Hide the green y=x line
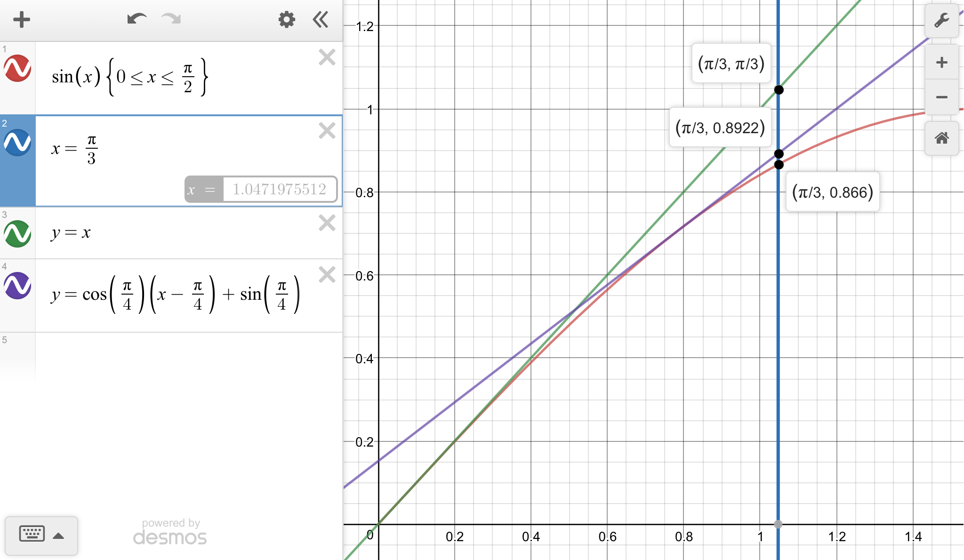Image resolution: width=964 pixels, height=560 pixels. click(x=18, y=234)
